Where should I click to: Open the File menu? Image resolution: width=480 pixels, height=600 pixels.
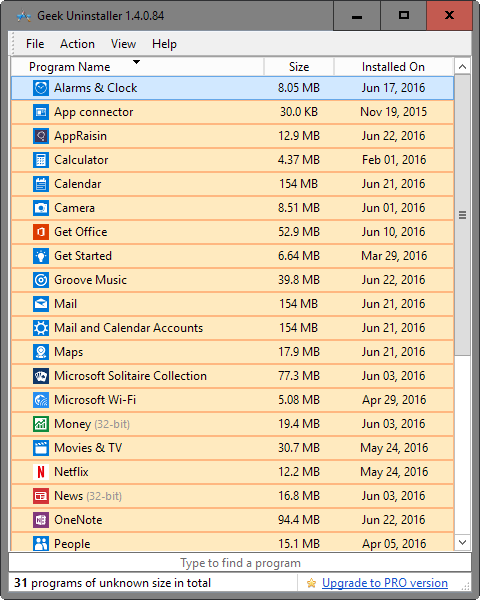(35, 44)
